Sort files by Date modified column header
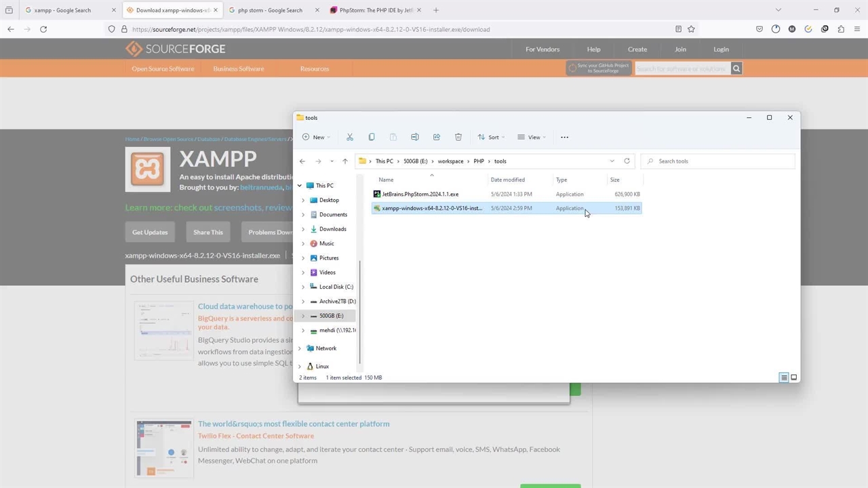Viewport: 868px width, 488px height. coord(508,180)
